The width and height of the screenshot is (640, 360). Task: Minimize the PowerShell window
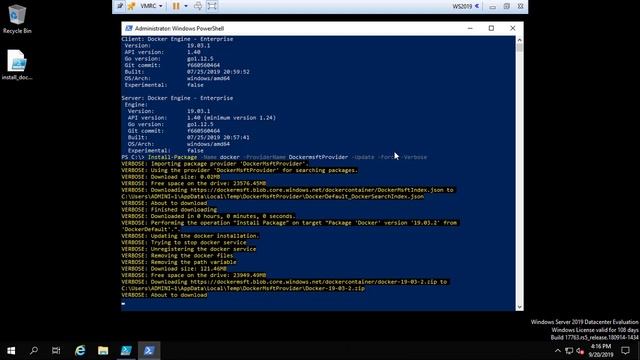pyautogui.click(x=470, y=28)
